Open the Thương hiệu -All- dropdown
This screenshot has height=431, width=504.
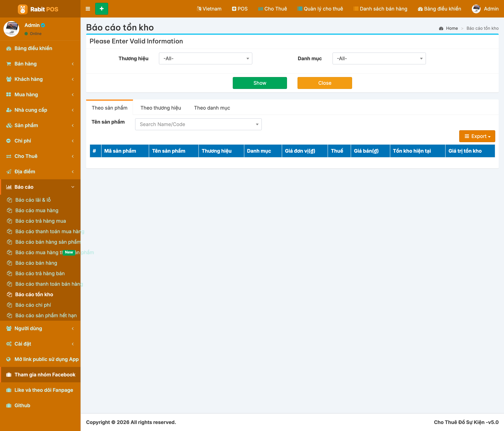coord(206,58)
